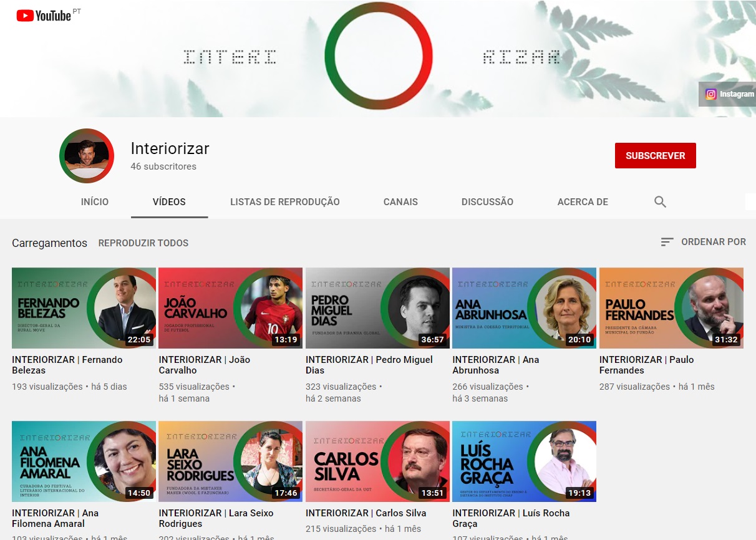Open the Paulo Fernandes video thumbnail
Image resolution: width=756 pixels, height=540 pixels.
click(x=671, y=307)
